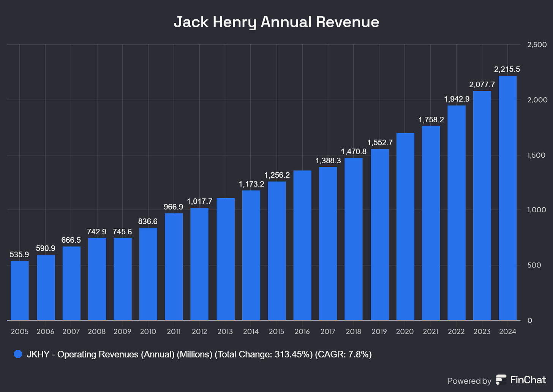
Task: Select the 2006 revenue bar
Action: (x=46, y=288)
